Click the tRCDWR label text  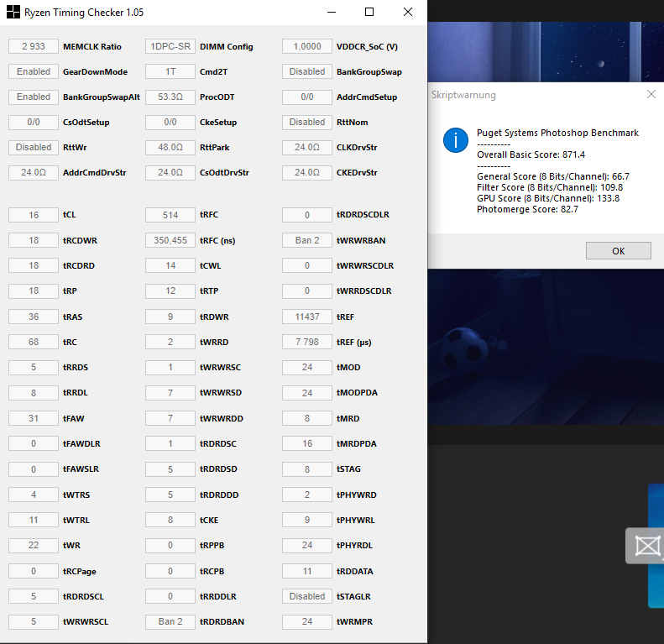point(80,240)
